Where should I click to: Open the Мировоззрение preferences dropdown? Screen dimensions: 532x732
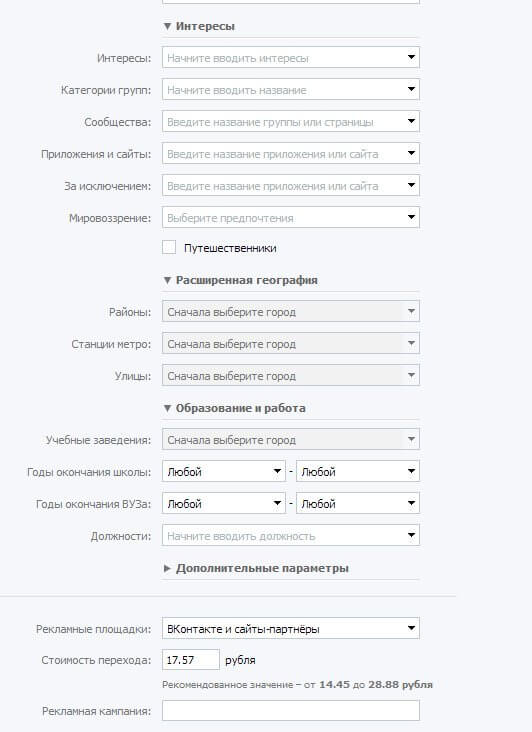tap(291, 217)
